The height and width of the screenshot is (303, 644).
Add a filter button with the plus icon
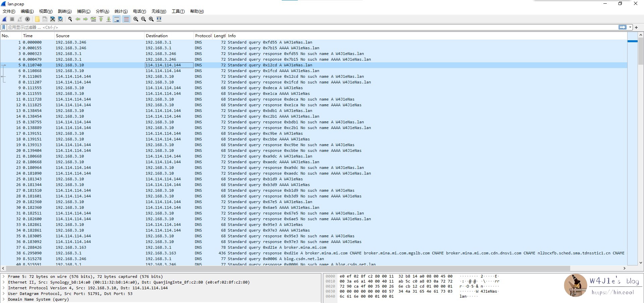click(x=636, y=27)
